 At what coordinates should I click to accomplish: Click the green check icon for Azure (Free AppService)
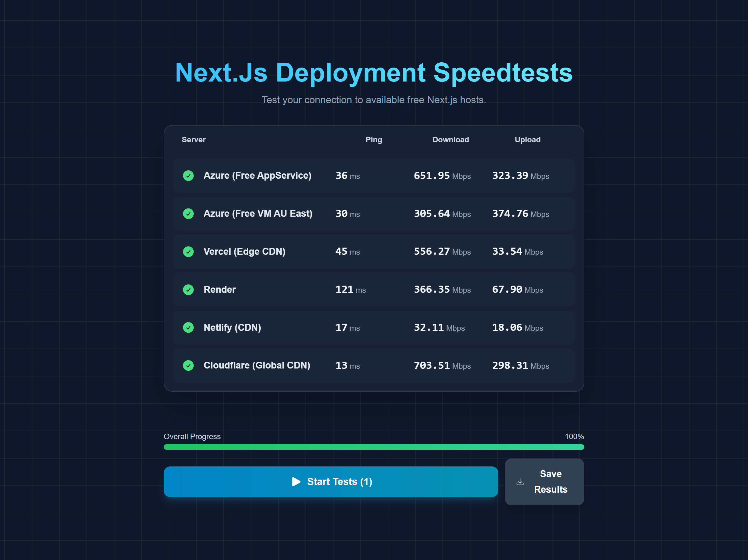pyautogui.click(x=188, y=175)
